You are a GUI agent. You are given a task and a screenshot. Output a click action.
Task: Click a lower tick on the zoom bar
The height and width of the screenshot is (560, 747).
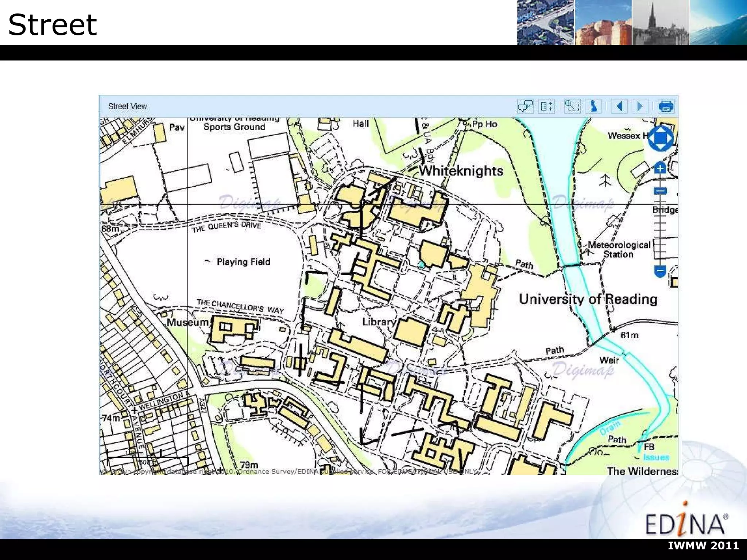tap(660, 252)
